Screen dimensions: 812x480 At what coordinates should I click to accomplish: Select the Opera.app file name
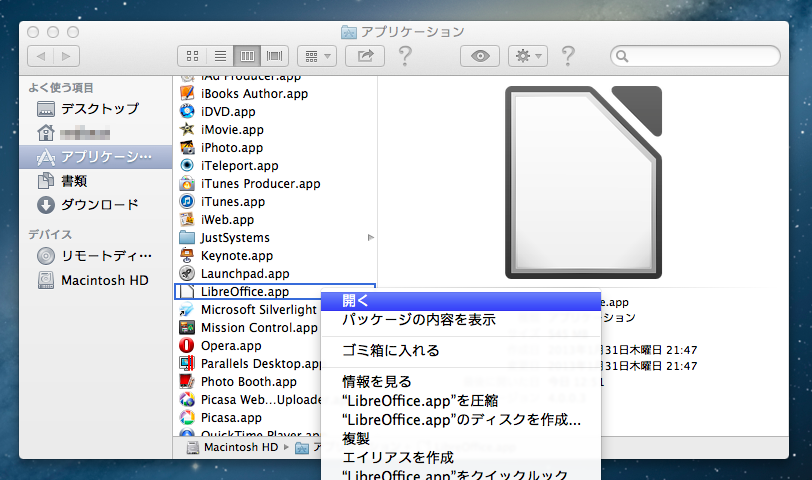(231, 346)
